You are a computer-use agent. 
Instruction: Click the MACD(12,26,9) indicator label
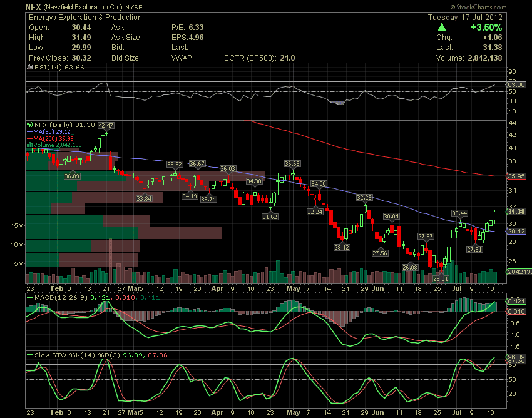[61, 298]
